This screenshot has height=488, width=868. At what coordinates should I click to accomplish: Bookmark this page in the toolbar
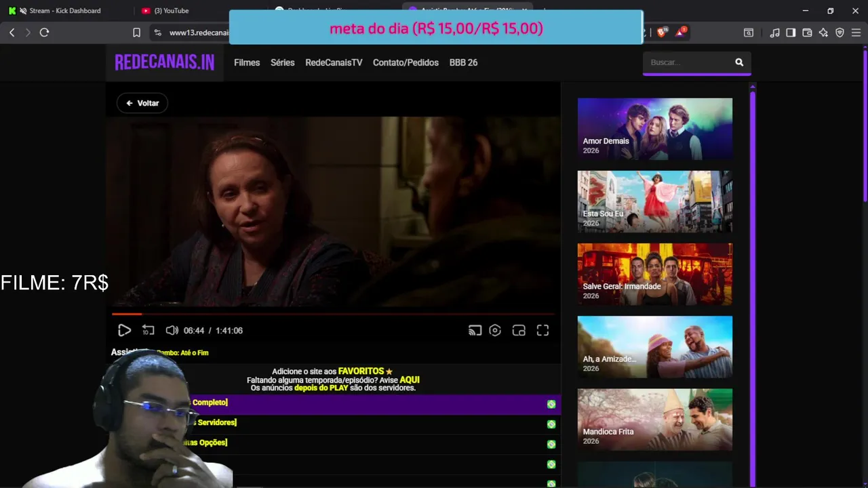tap(136, 33)
